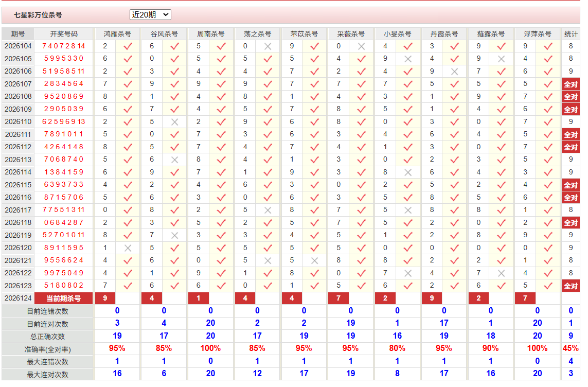Image resolution: width=588 pixels, height=387 pixels.
Task: Click the red 当前期杀号 label
Action: pyautogui.click(x=63, y=298)
